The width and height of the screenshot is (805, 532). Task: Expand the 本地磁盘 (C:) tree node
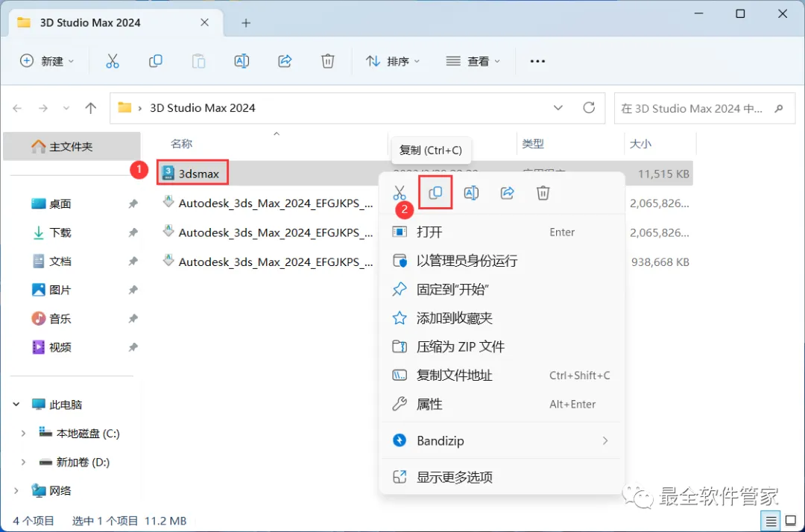click(x=23, y=434)
